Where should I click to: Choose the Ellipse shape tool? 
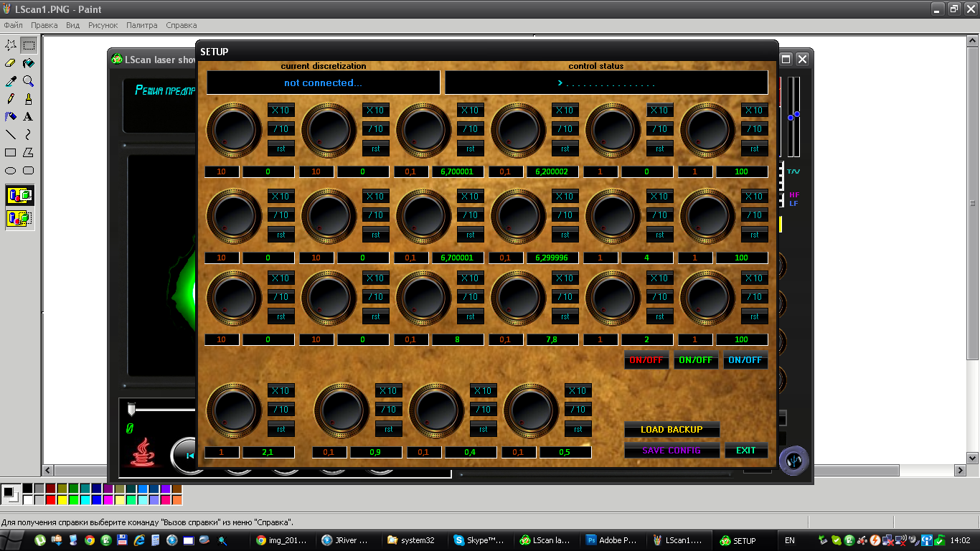[11, 171]
